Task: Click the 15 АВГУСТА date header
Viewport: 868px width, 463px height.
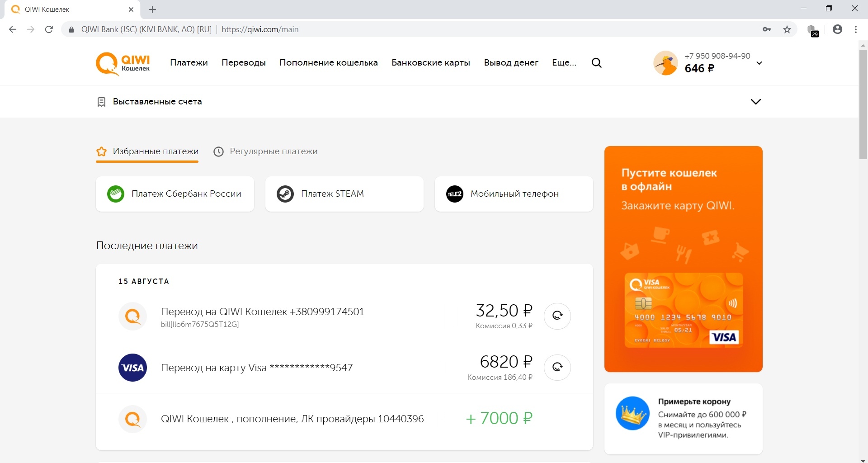Action: (x=144, y=281)
